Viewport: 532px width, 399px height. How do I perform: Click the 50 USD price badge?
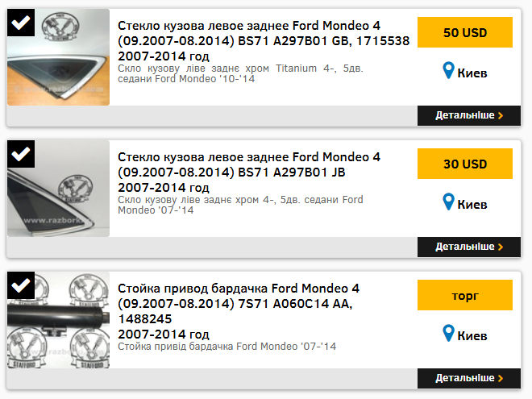tap(465, 32)
